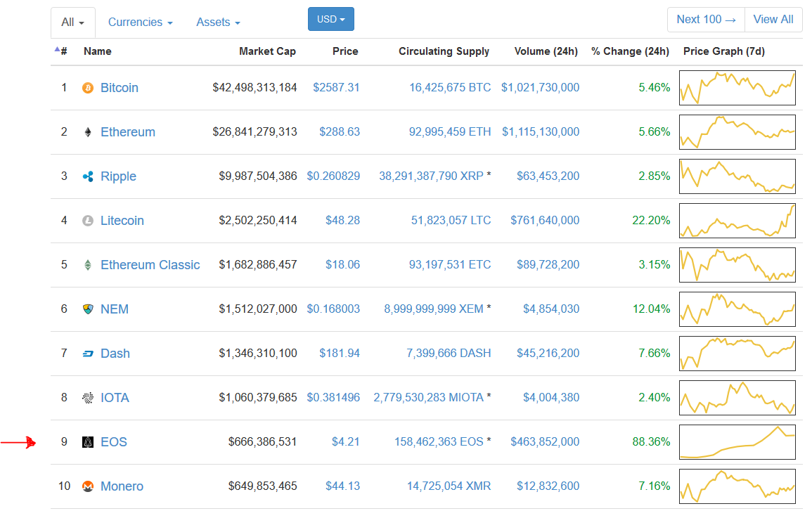The width and height of the screenshot is (812, 511).
Task: Go to the Next 100 page
Action: (706, 20)
